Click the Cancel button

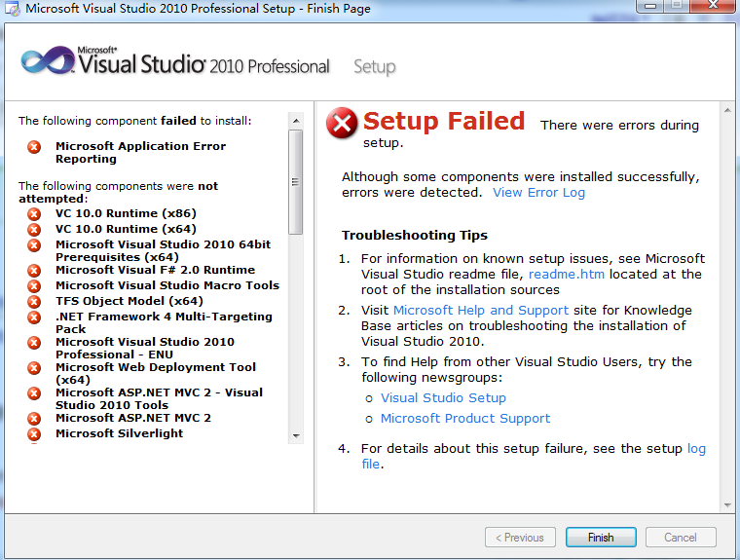click(x=681, y=538)
